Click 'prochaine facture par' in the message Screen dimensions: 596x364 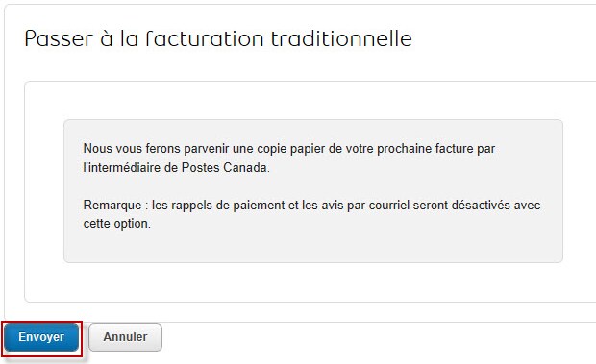pyautogui.click(x=436, y=149)
